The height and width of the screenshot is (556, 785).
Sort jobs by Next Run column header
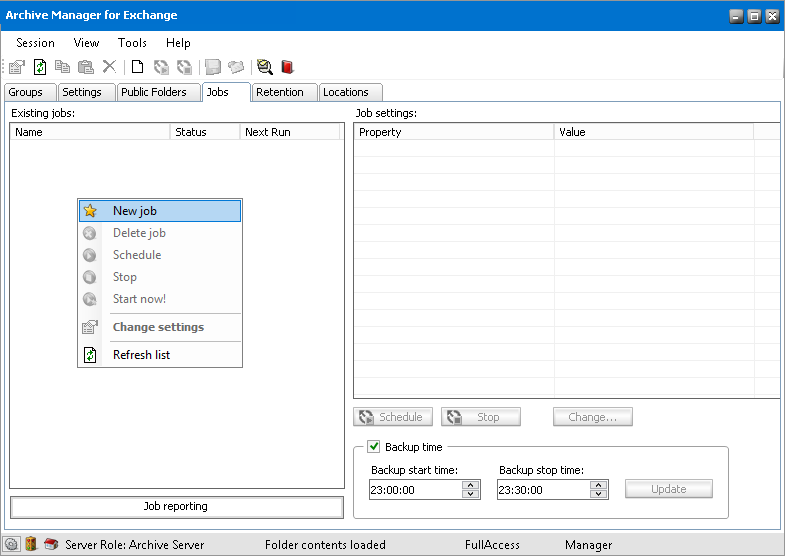290,132
